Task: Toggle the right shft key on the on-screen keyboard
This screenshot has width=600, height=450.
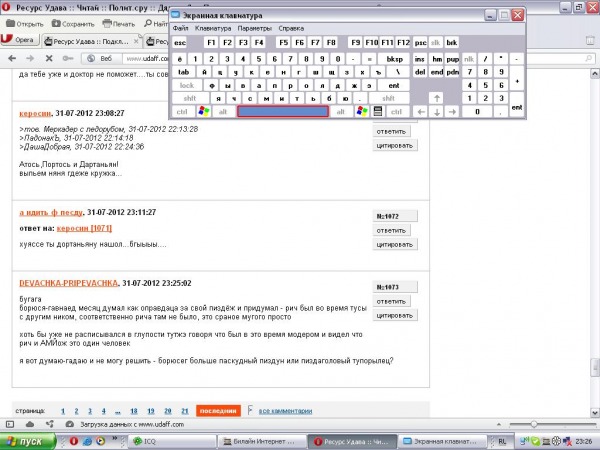Action: pos(388,98)
